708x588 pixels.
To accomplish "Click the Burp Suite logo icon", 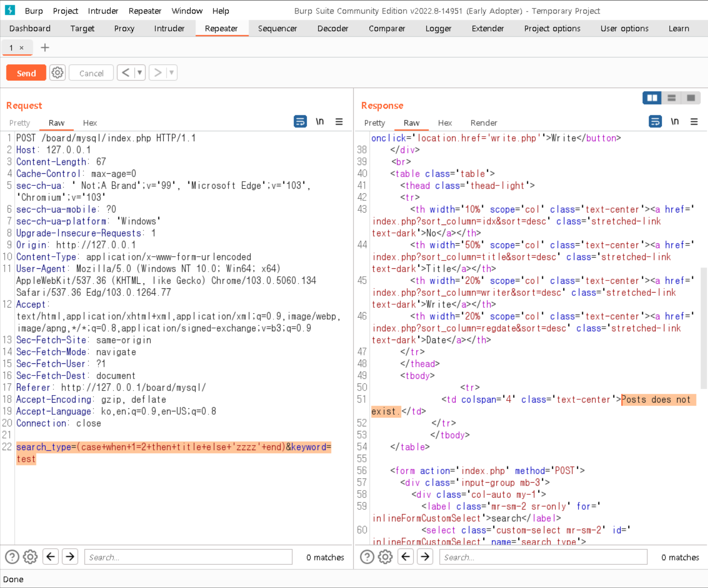I will tap(10, 10).
